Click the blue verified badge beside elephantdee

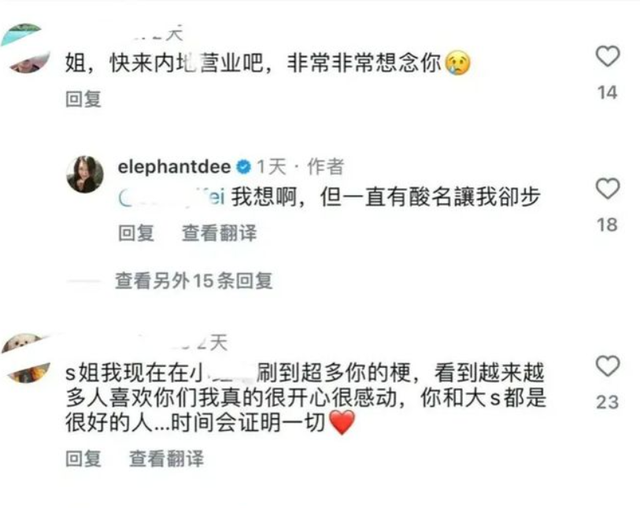click(244, 167)
